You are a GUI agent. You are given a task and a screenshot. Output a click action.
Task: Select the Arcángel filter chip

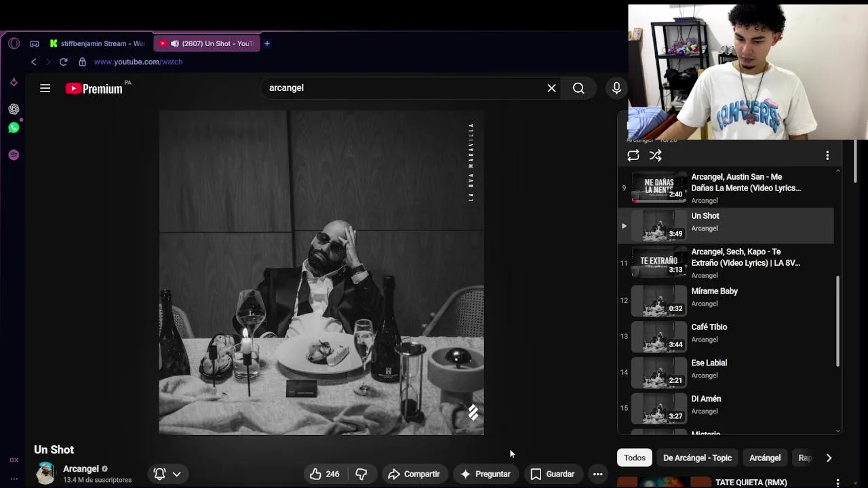765,458
